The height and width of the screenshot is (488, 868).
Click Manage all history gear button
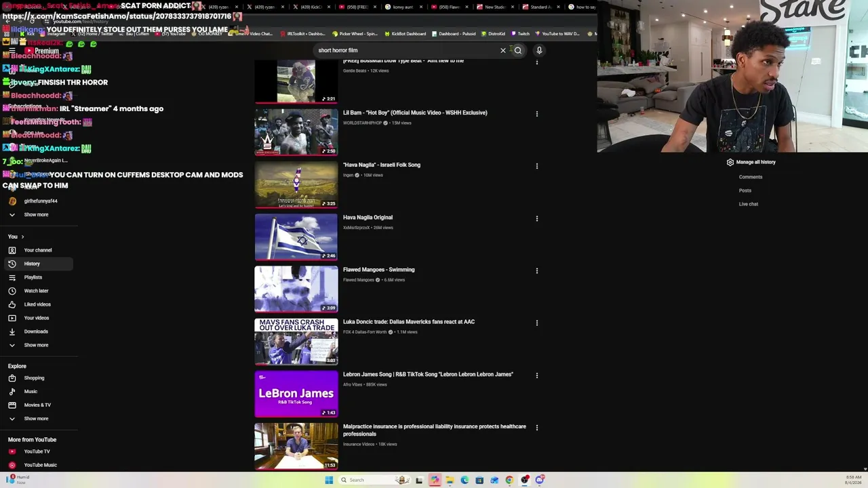(751, 163)
